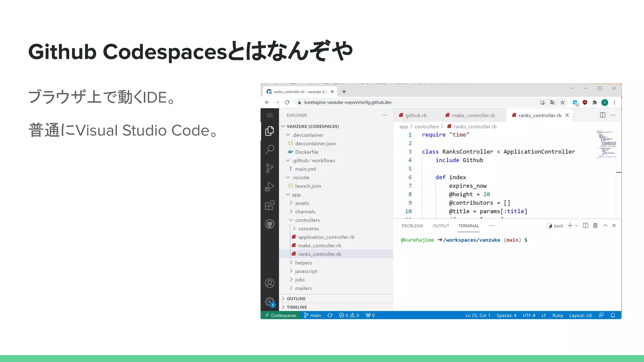This screenshot has width=644, height=362.
Task: Create a new terminal with the plus icon
Action: (x=570, y=226)
